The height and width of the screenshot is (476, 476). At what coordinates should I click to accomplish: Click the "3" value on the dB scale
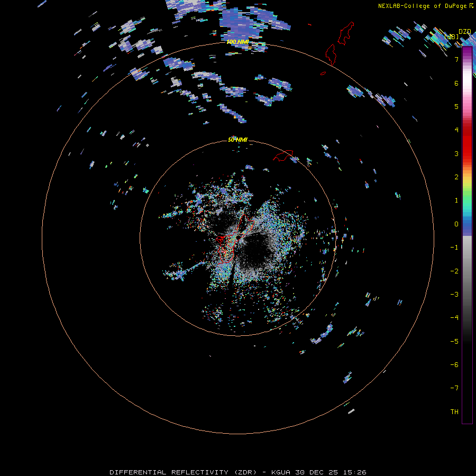point(456,153)
